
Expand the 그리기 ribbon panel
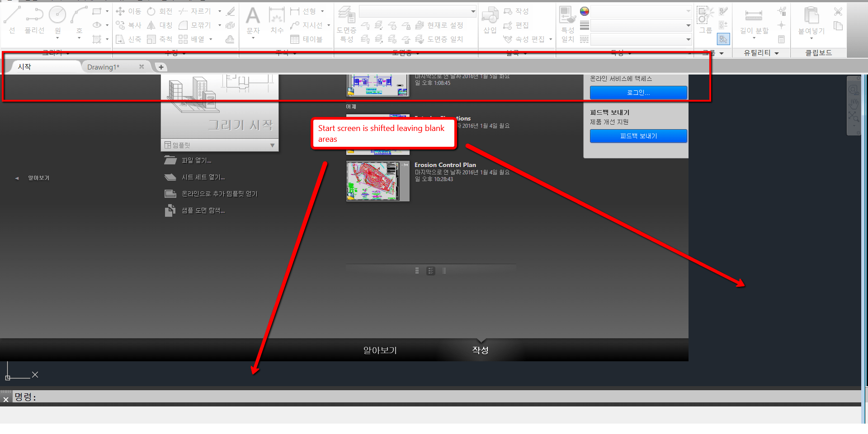[68, 52]
